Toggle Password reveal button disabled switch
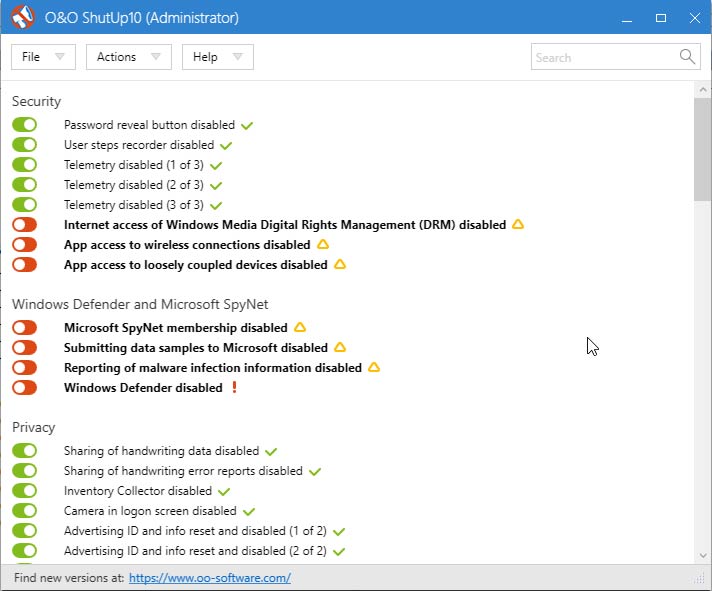Image resolution: width=712 pixels, height=591 pixels. coord(25,124)
